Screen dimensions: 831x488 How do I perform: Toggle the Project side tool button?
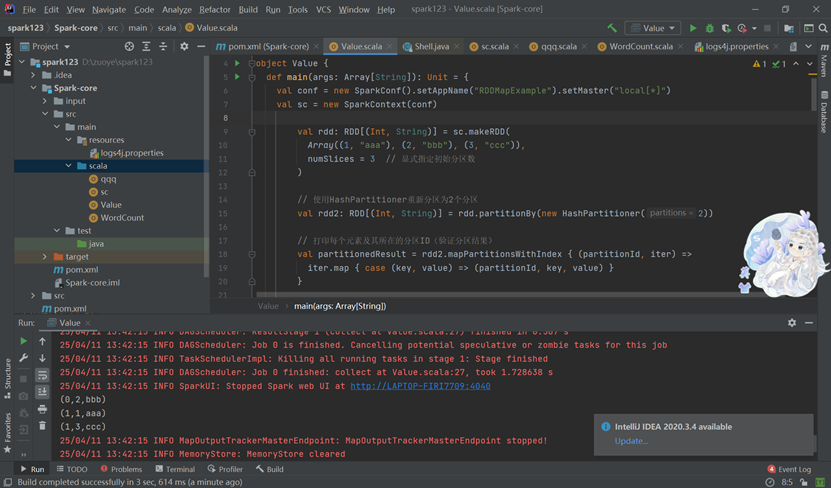(x=7, y=59)
